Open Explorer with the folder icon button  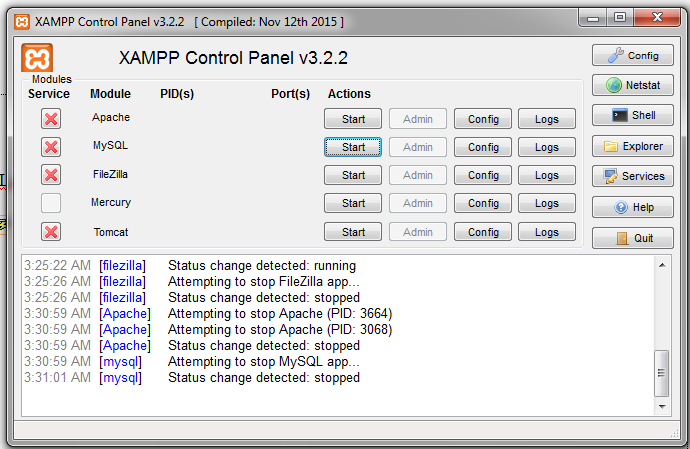click(632, 146)
